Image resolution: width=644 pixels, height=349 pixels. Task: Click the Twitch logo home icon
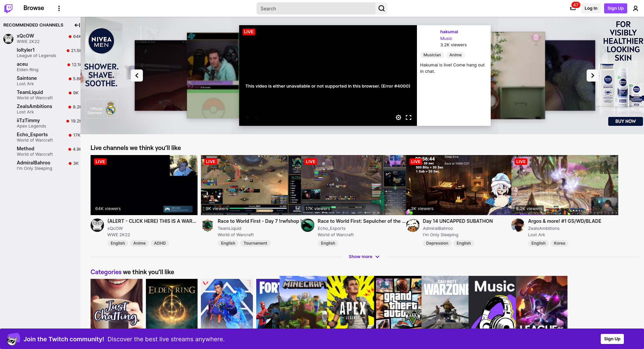coord(8,8)
